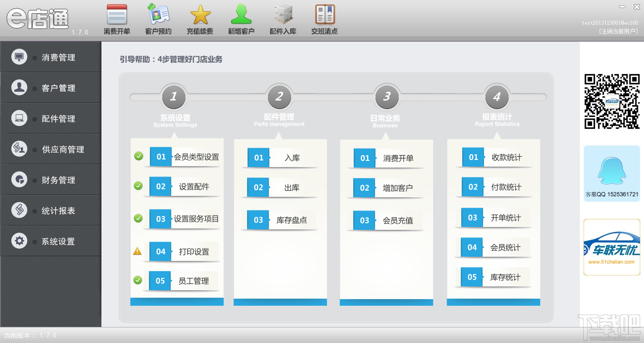Click the QR code image
Image resolution: width=644 pixels, height=343 pixels.
tap(612, 101)
